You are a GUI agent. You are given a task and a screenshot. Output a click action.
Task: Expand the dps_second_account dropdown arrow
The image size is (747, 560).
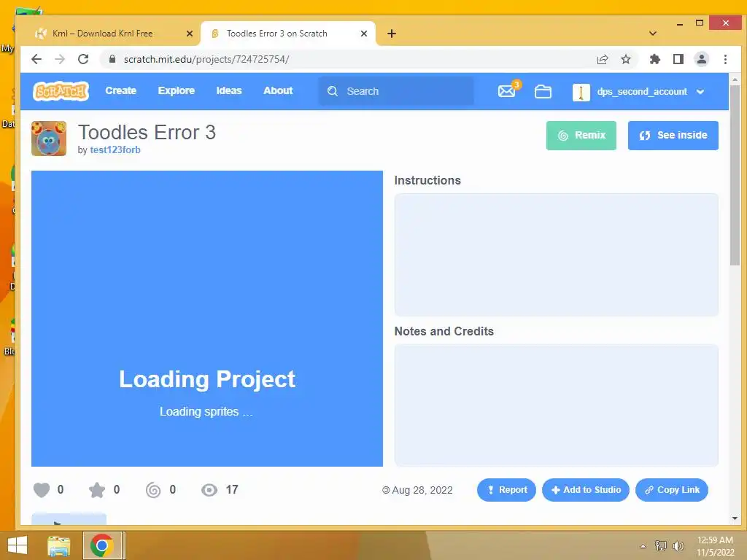700,92
